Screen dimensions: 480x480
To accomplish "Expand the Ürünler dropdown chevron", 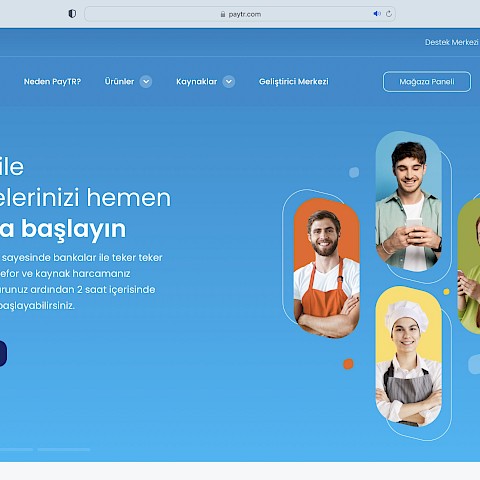I will 146,82.
